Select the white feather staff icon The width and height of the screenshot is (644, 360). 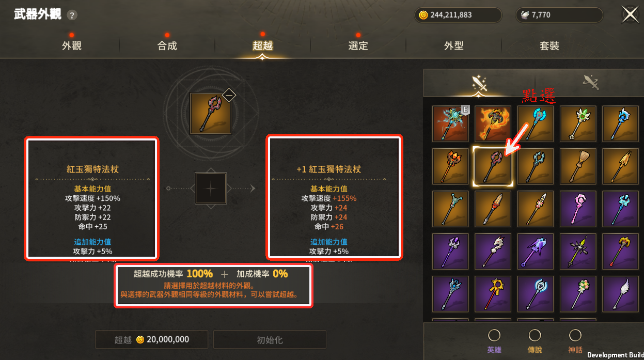click(620, 294)
